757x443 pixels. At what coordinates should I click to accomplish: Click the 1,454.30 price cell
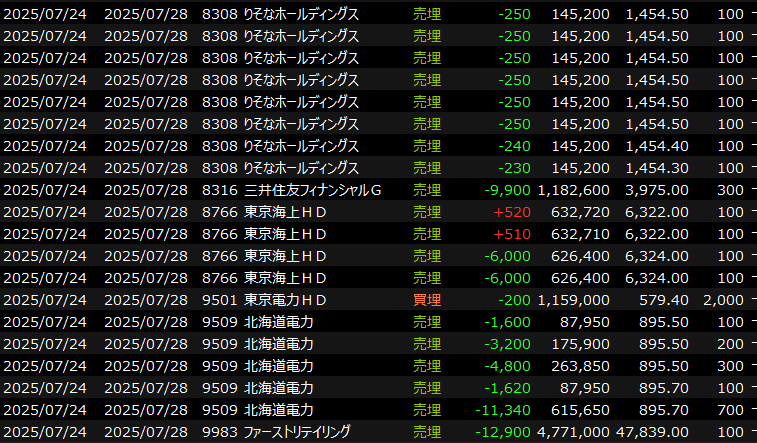(656, 168)
